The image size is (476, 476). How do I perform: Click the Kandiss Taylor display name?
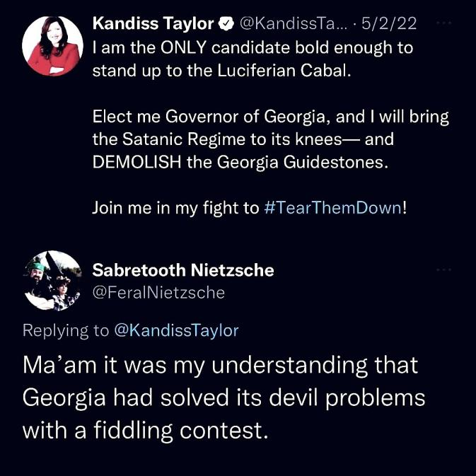[153, 24]
